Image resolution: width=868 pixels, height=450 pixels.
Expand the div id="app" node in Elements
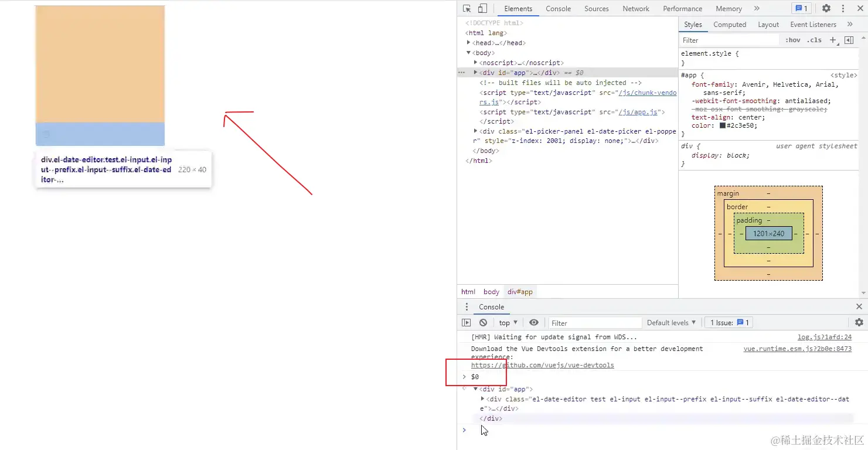(x=475, y=73)
